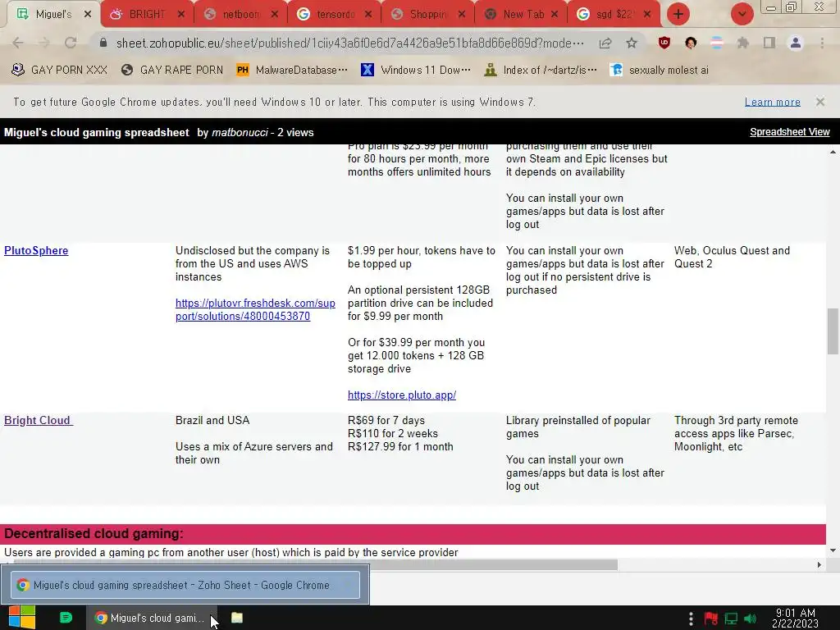Click the address bar URL
840x630 pixels.
point(349,43)
